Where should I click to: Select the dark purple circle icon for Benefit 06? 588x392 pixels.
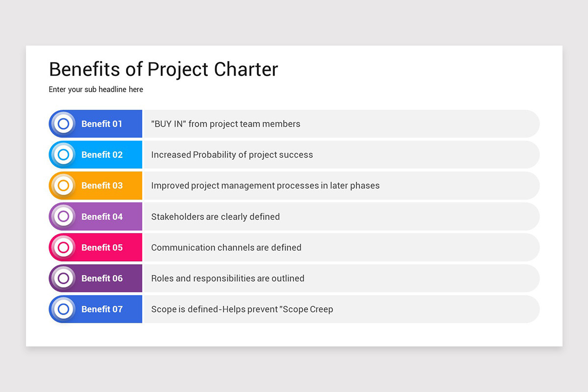tap(63, 278)
